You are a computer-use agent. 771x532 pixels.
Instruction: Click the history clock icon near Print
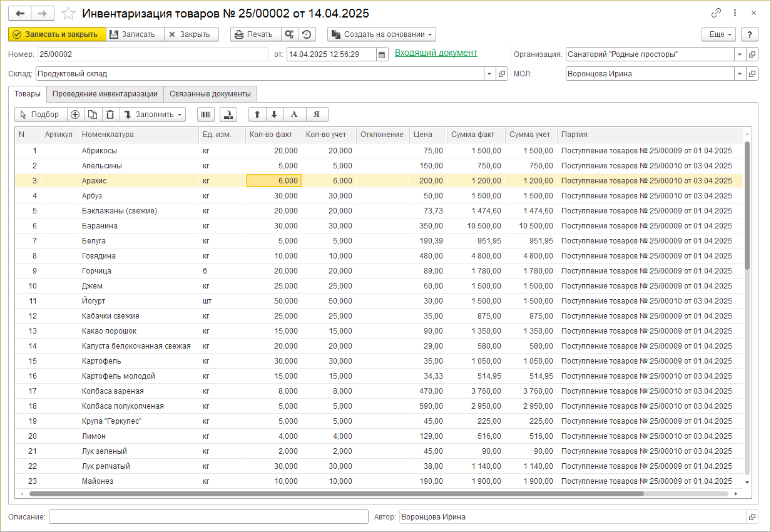[x=306, y=34]
